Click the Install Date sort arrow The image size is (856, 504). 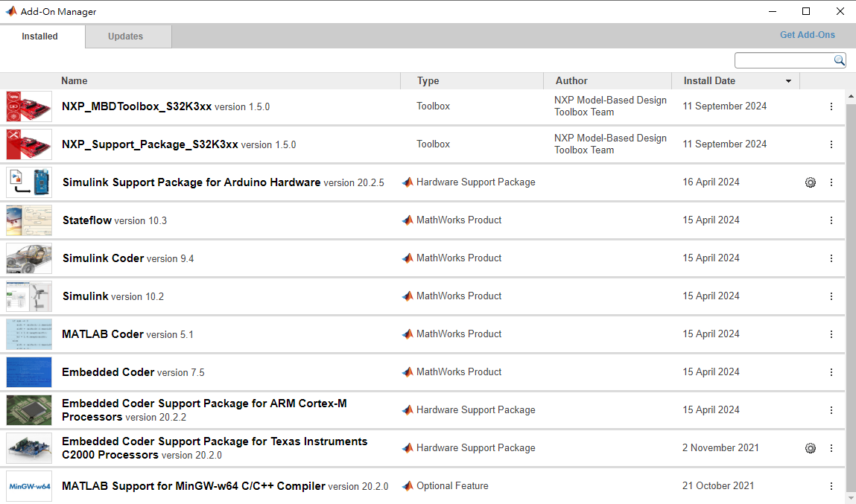pos(788,81)
